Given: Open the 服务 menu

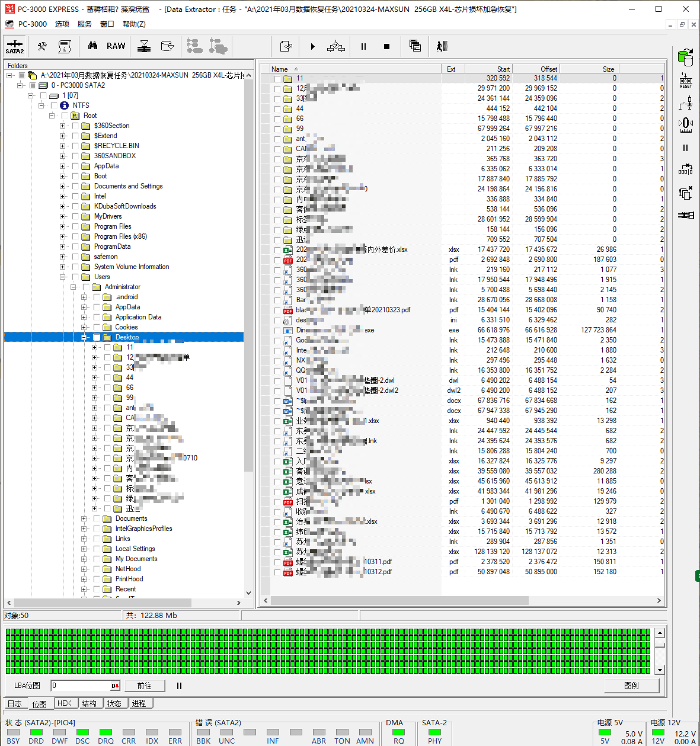Looking at the screenshot, I should click(x=85, y=24).
